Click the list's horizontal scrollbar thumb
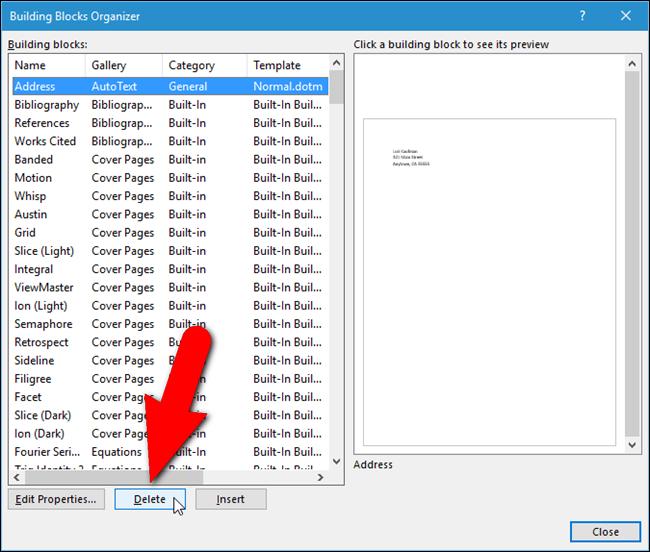The height and width of the screenshot is (552, 650). tap(114, 477)
